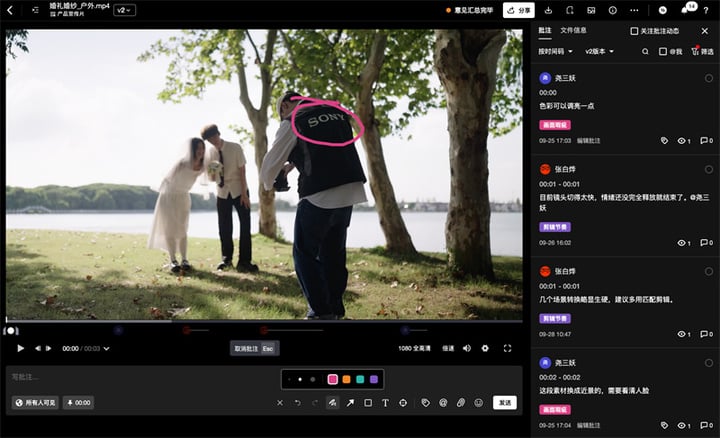
Task: Select the arrow annotation tool
Action: (350, 403)
